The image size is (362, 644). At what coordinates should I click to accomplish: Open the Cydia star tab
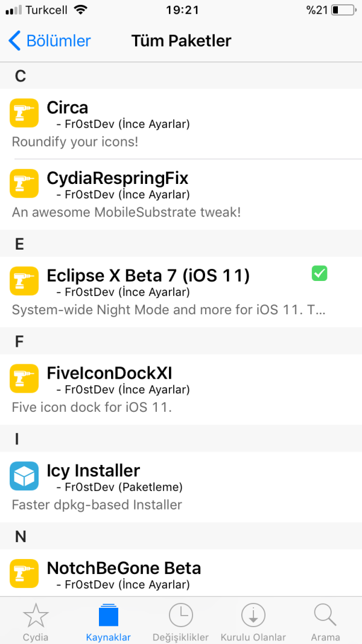point(36,622)
